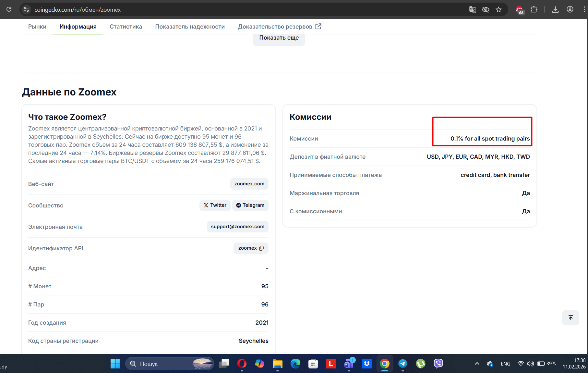
Task: Go to the Показатель надежности tab
Action: tap(190, 27)
